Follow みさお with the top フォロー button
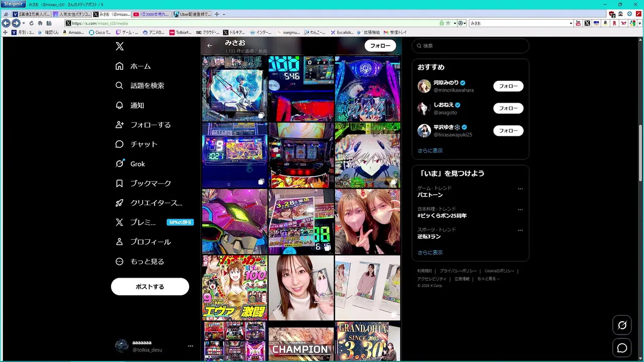 (x=380, y=46)
